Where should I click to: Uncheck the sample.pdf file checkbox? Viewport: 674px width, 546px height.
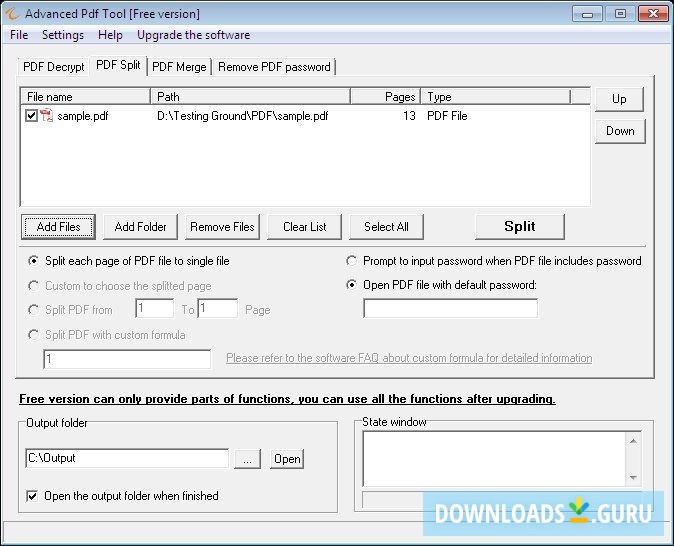(x=31, y=116)
